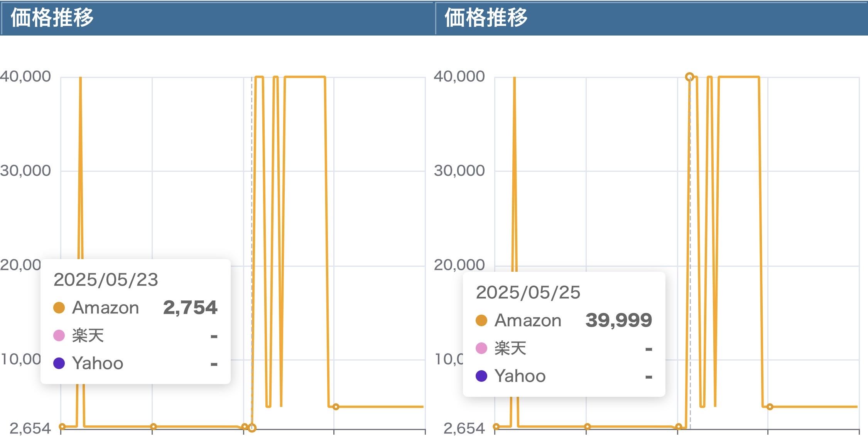The height and width of the screenshot is (437, 868).
Task: Click the purple Yahoo dot in the 2025/05/23 tooltip
Action: pyautogui.click(x=59, y=363)
